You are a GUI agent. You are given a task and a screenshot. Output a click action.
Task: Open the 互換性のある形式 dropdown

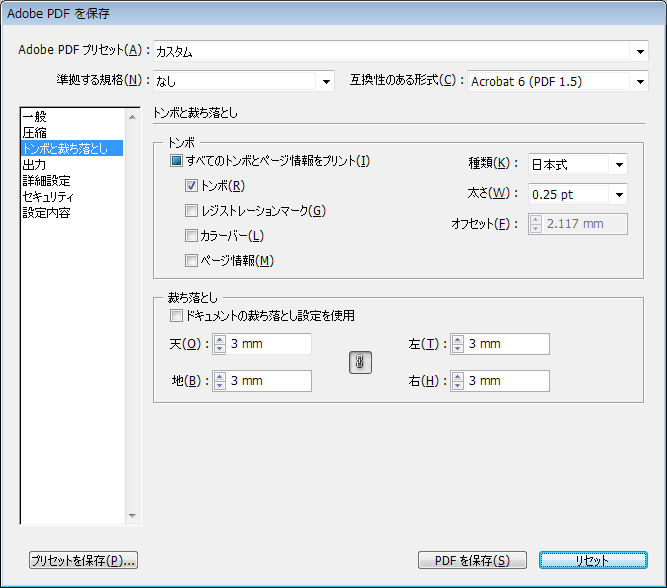click(558, 81)
